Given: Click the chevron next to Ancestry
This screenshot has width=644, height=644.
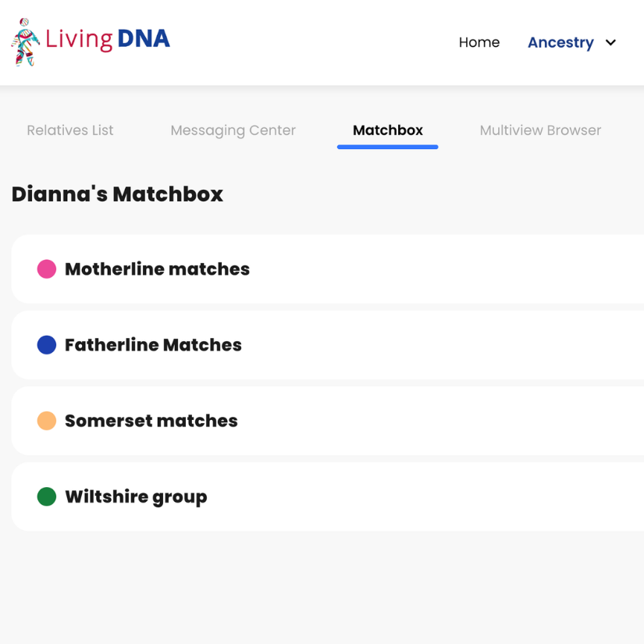Looking at the screenshot, I should click(610, 42).
